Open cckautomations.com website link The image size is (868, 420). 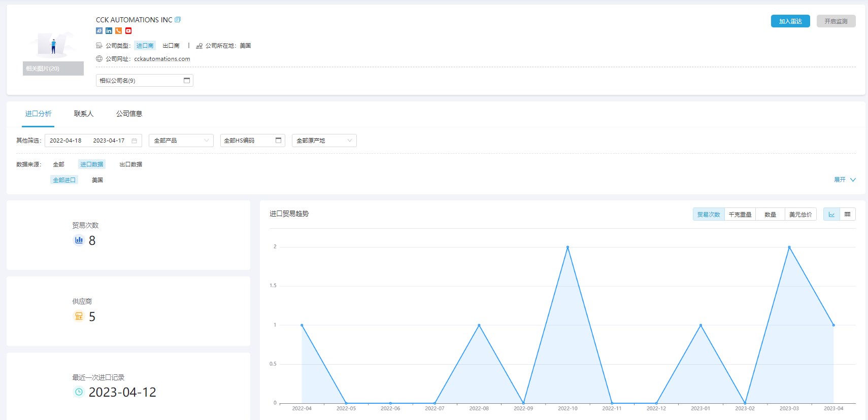click(162, 59)
